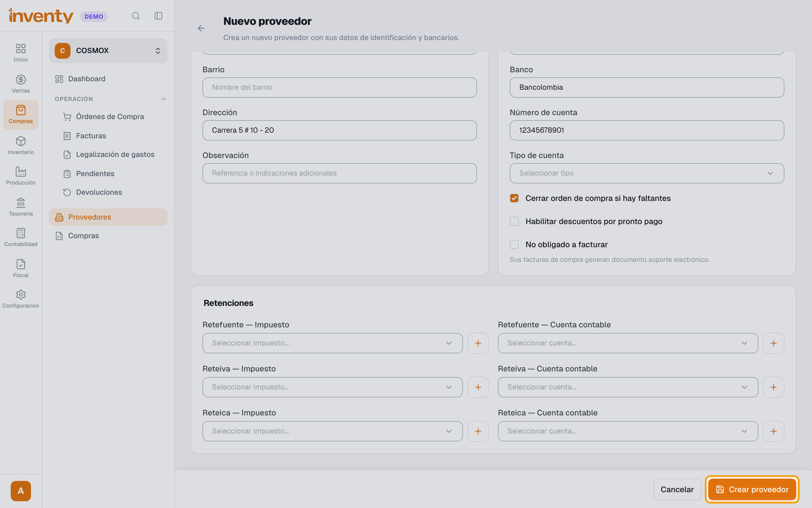Uncheck Cerrar orden de compra si hay faltantes
This screenshot has width=812, height=508.
click(x=514, y=198)
